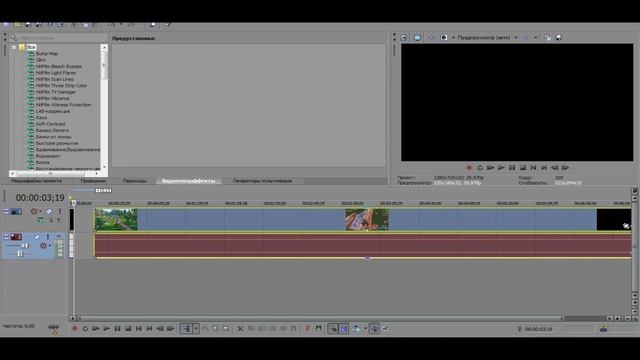
Task: Select the Normal Edit tool
Action: tap(187, 329)
